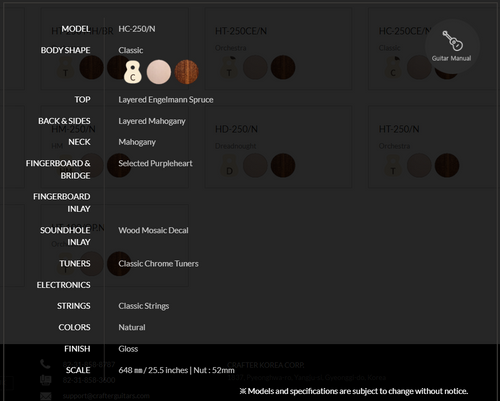The image size is (500, 401).
Task: Click the phone icon in the footer
Action: [x=45, y=364]
